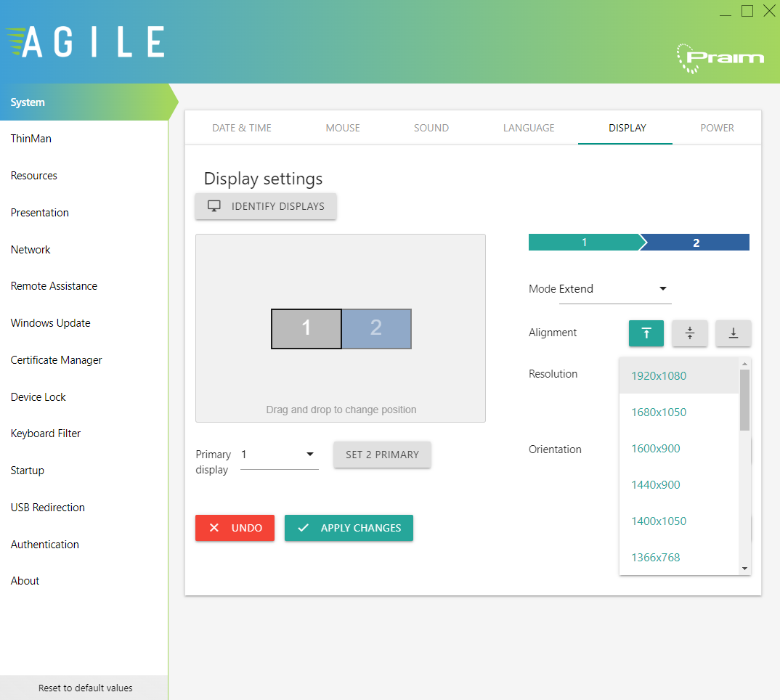Align displays to top
780x700 pixels.
coord(646,333)
